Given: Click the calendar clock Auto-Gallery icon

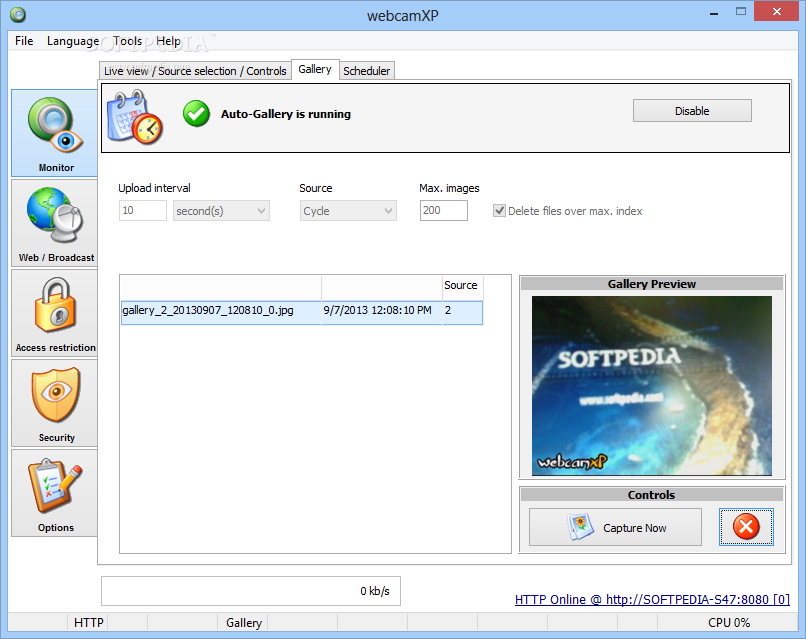Looking at the screenshot, I should click(135, 117).
